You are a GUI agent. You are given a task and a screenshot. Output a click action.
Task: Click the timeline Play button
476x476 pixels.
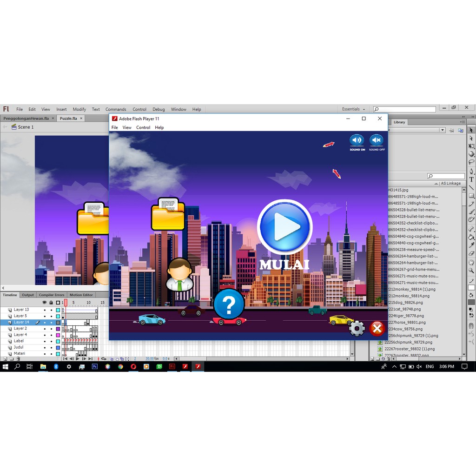pyautogui.click(x=78, y=359)
